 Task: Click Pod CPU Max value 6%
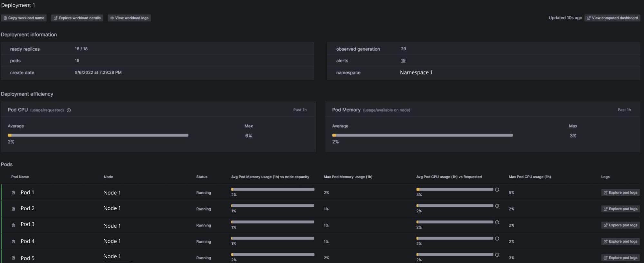[248, 136]
